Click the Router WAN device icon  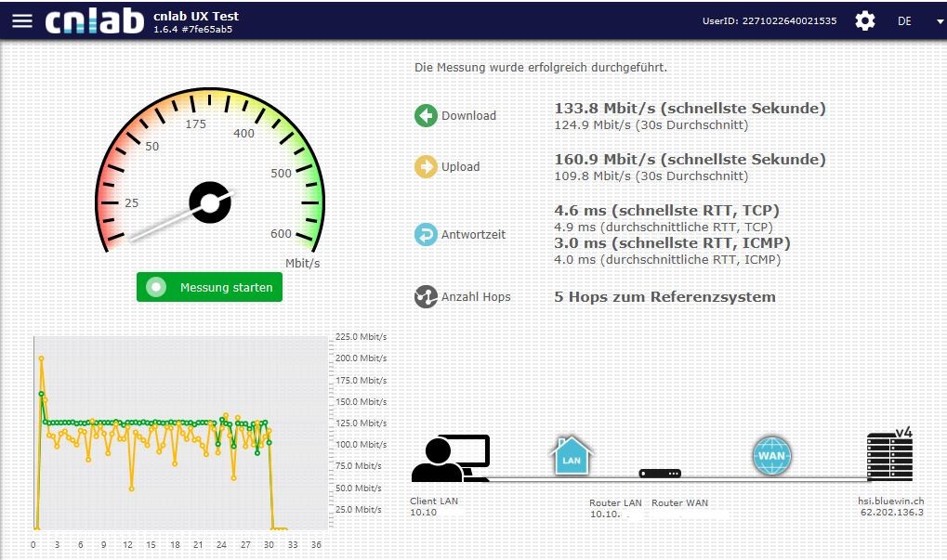pyautogui.click(x=660, y=474)
